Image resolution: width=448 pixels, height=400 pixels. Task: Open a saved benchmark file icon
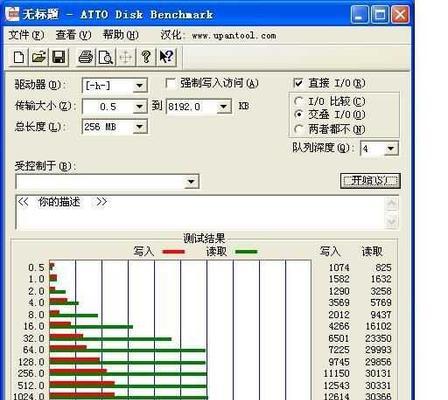tap(39, 57)
